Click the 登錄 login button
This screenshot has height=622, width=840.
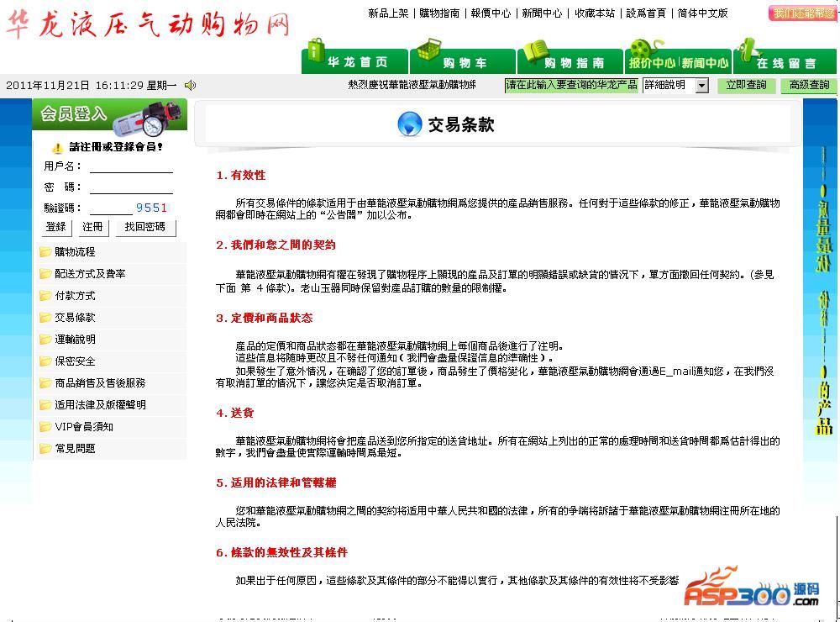tap(56, 227)
